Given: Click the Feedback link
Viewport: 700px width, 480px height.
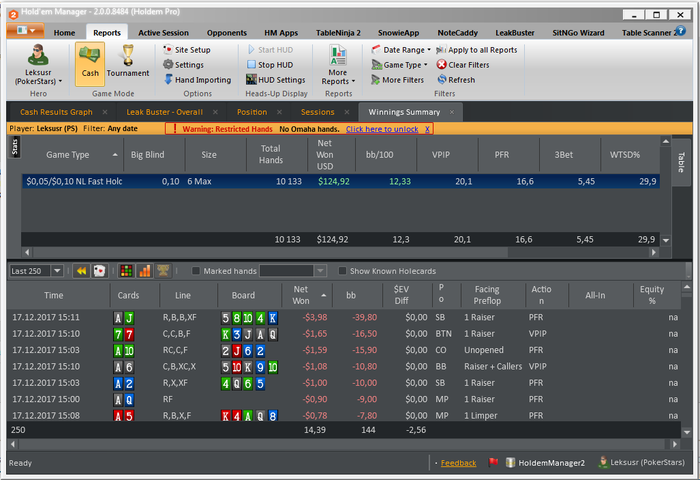Looking at the screenshot, I should click(x=458, y=463).
